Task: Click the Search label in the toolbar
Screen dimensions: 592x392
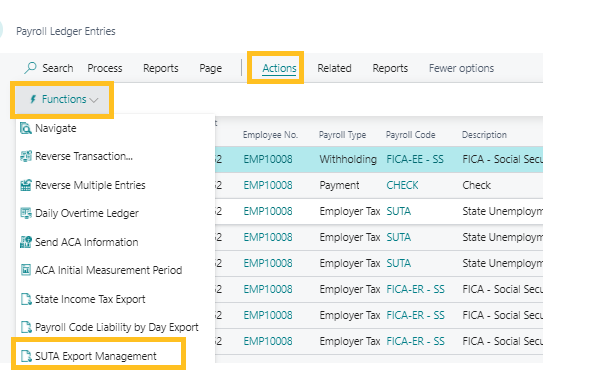Action: click(x=58, y=68)
